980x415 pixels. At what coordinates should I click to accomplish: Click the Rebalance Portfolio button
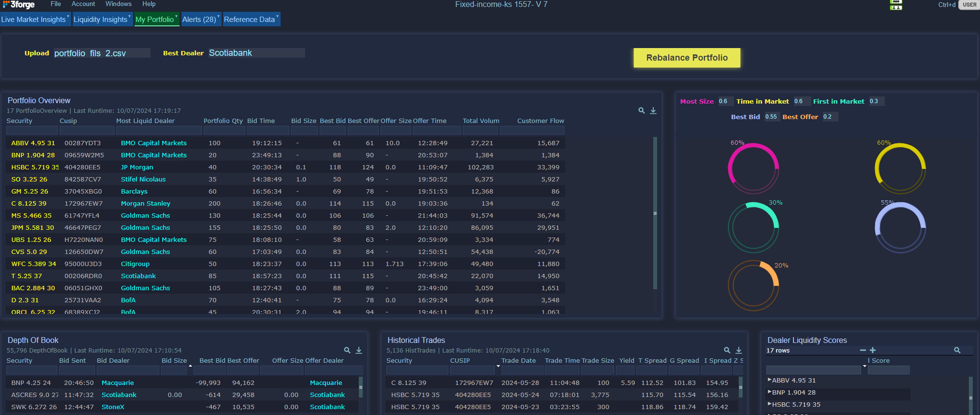pos(687,58)
